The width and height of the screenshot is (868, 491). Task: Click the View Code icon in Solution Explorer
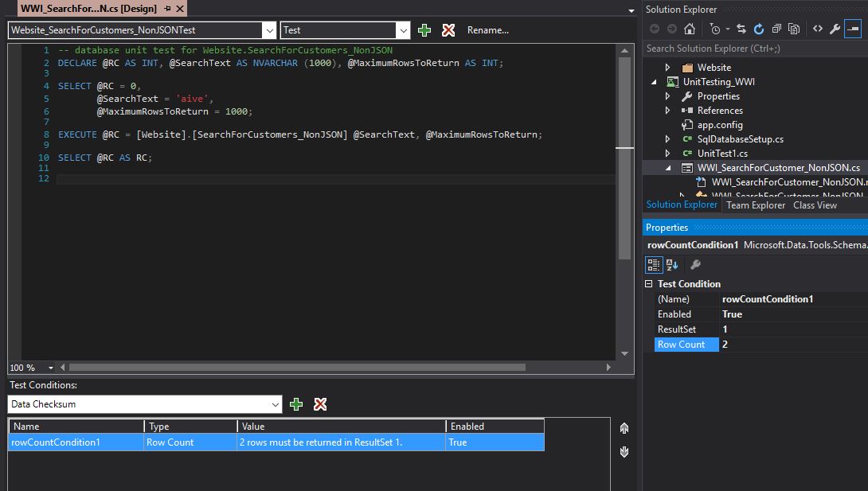coord(817,29)
